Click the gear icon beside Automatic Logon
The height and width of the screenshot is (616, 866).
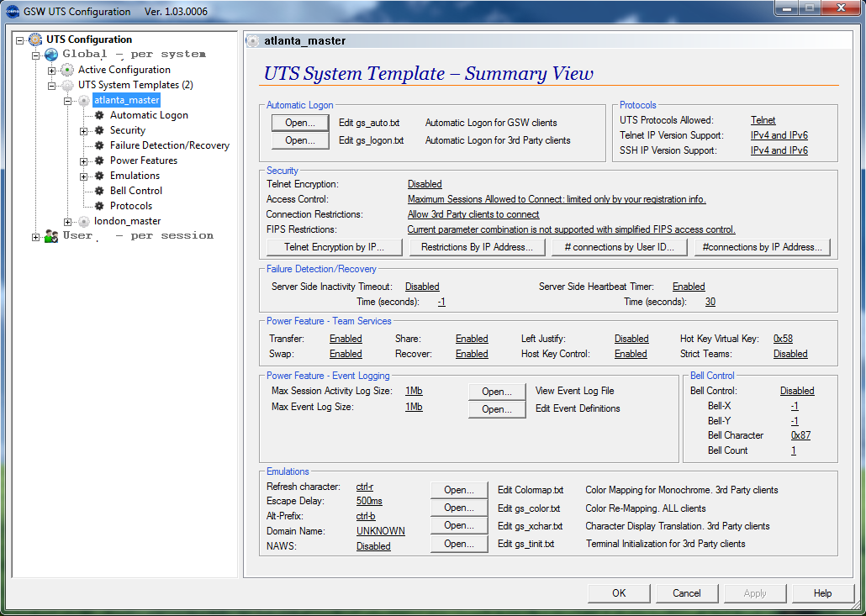coord(99,115)
